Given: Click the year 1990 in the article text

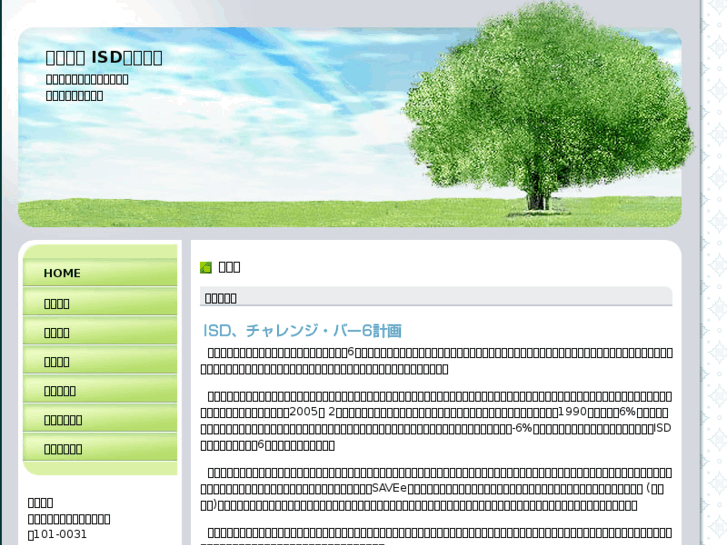Looking at the screenshot, I should coord(573,411).
